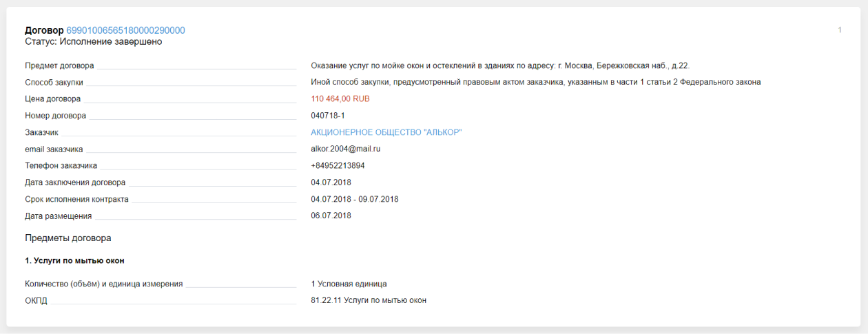
Task: Click the placement date 06.07.2018
Action: pos(331,216)
